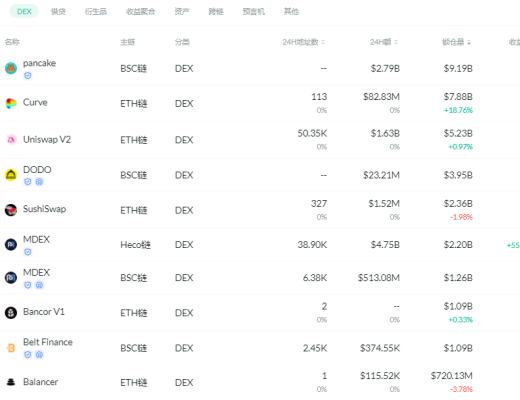This screenshot has width=520, height=400.
Task: Click the Belt Finance orange logo
Action: pyautogui.click(x=11, y=348)
